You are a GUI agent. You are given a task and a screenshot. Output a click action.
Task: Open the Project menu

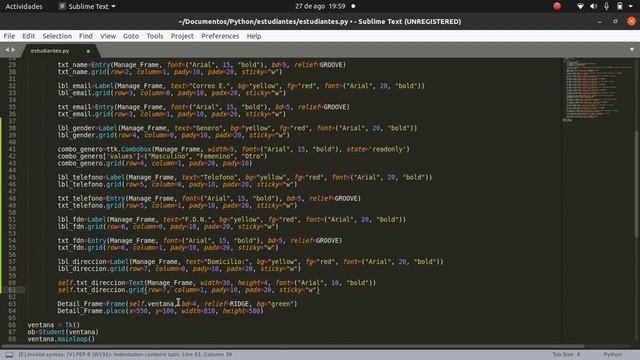[x=182, y=36]
